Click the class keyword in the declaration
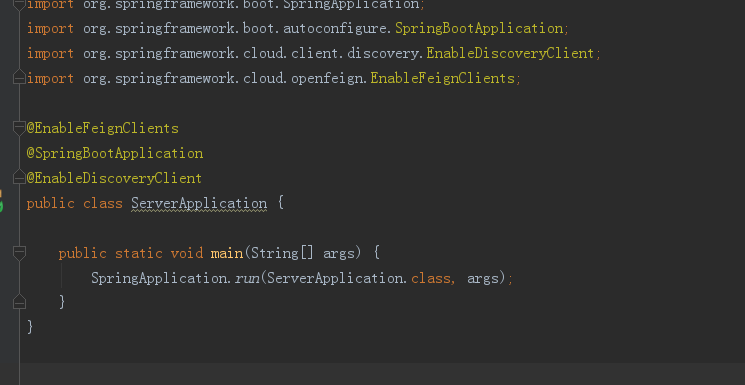 click(x=103, y=203)
